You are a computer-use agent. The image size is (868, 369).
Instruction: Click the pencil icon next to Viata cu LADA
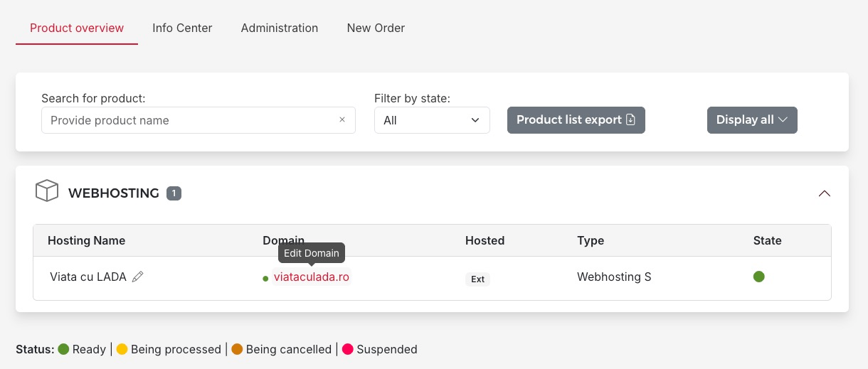[x=138, y=277]
